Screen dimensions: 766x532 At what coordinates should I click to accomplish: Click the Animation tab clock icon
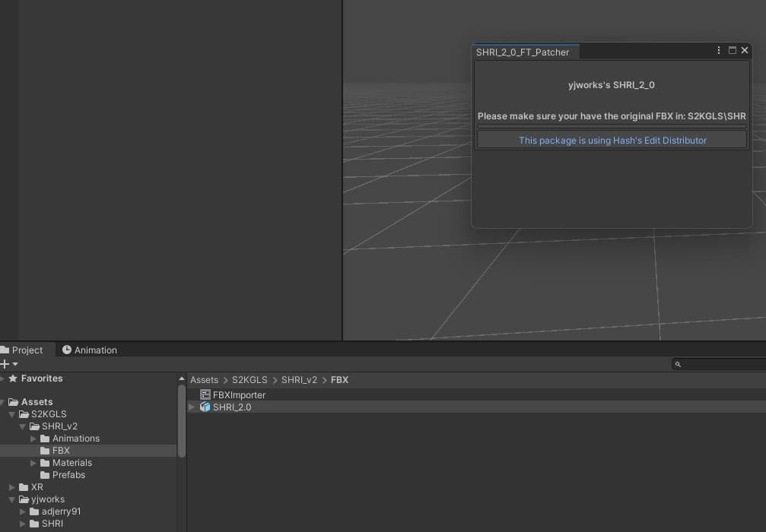click(67, 350)
